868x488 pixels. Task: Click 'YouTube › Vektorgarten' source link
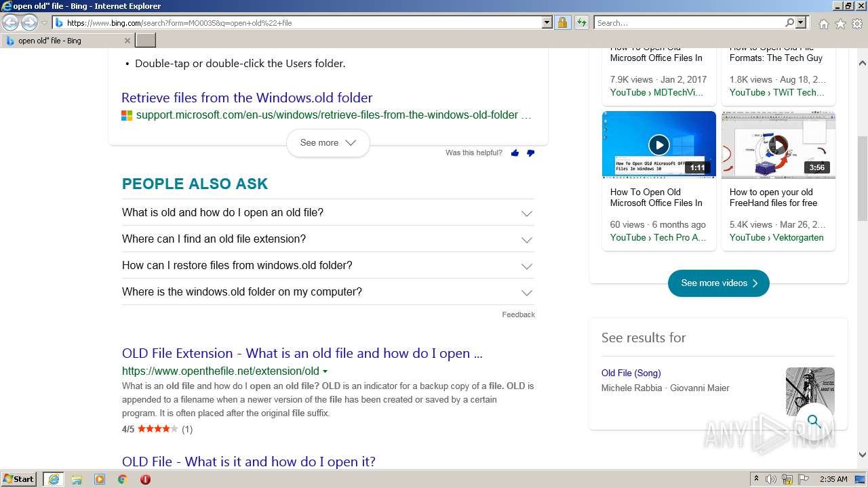[x=776, y=238]
